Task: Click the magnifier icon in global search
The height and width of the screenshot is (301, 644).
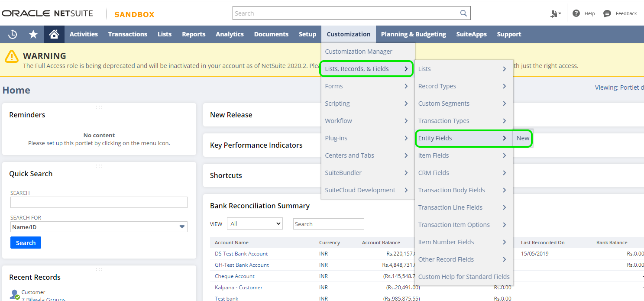Action: [x=463, y=13]
